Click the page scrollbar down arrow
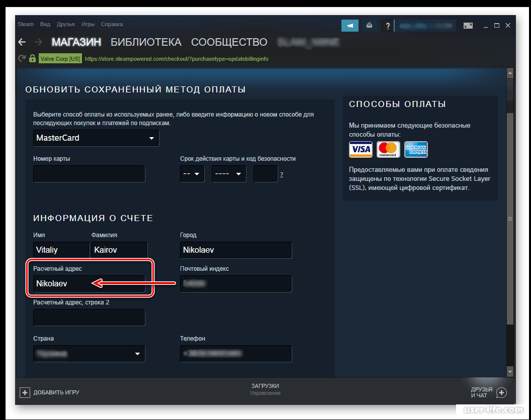Image resolution: width=531 pixels, height=420 pixels. tap(510, 372)
